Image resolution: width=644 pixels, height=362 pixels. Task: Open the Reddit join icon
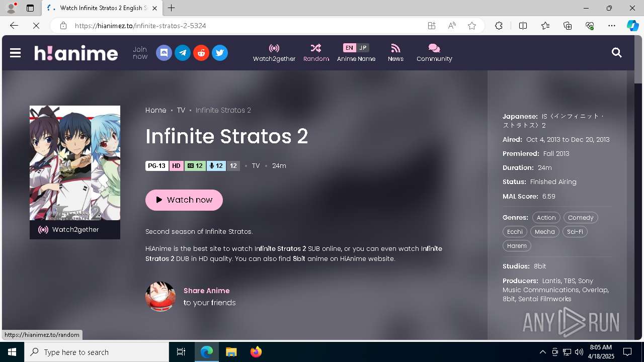pyautogui.click(x=201, y=53)
